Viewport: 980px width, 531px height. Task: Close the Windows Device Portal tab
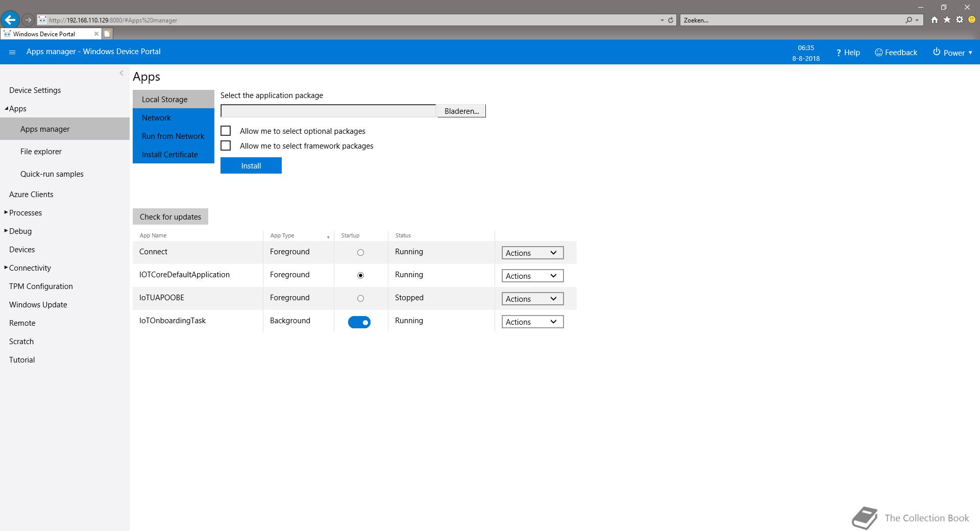click(96, 34)
